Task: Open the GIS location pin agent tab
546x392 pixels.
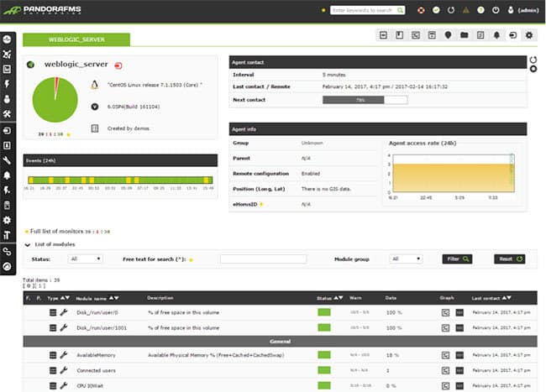Action: pyautogui.click(x=449, y=35)
